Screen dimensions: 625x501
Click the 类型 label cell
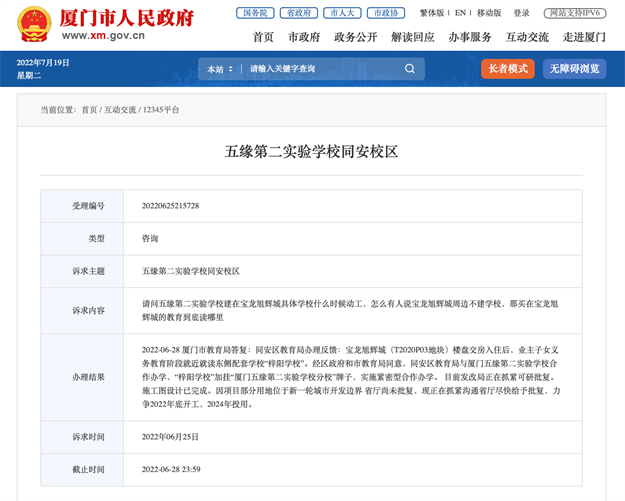coord(82,238)
